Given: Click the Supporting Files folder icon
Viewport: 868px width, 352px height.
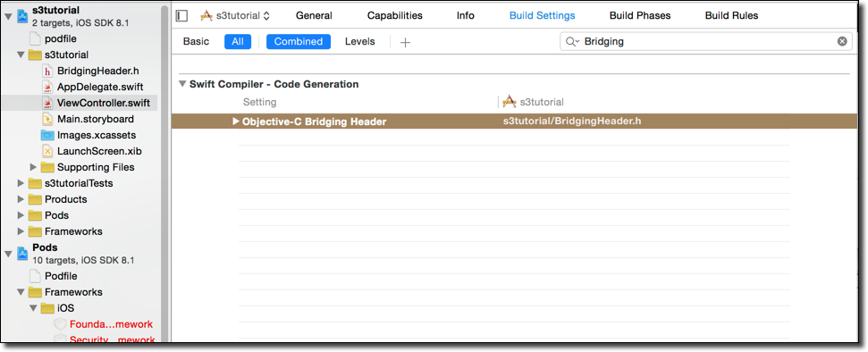Looking at the screenshot, I should [x=47, y=167].
